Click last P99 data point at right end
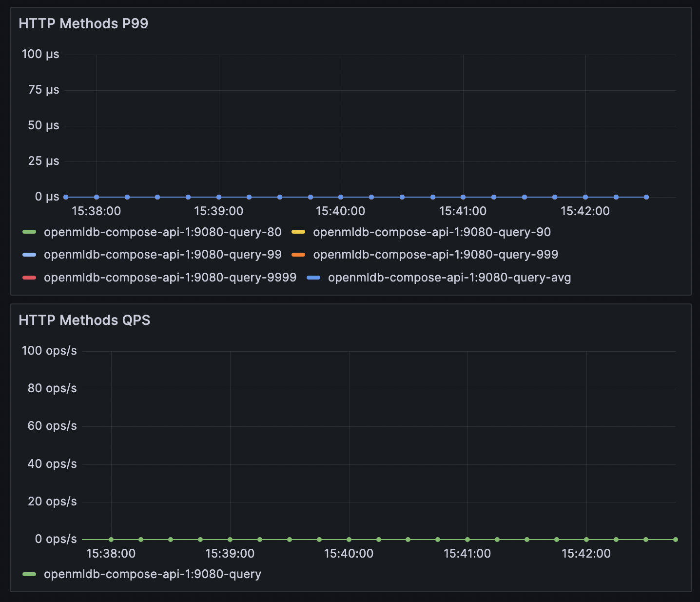 click(x=646, y=197)
